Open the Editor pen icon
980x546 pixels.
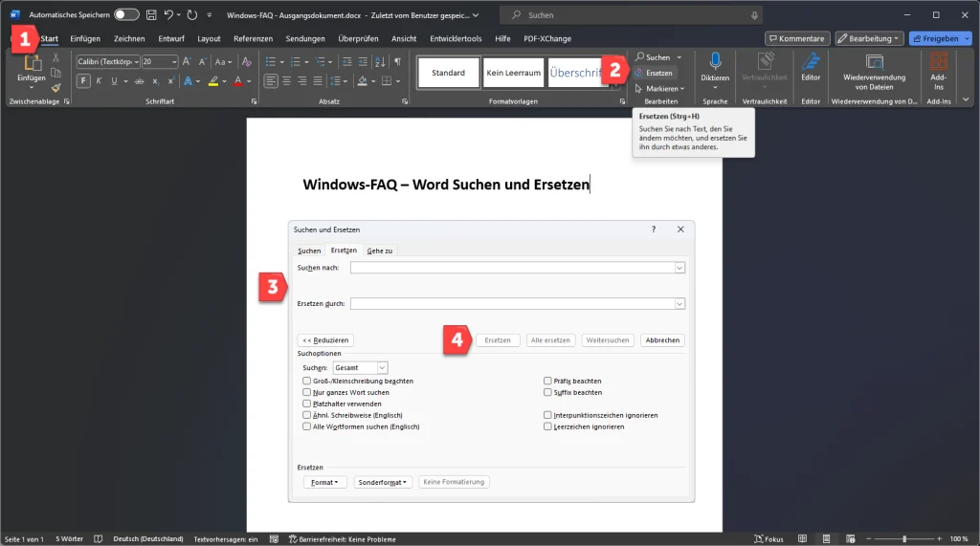click(x=811, y=61)
